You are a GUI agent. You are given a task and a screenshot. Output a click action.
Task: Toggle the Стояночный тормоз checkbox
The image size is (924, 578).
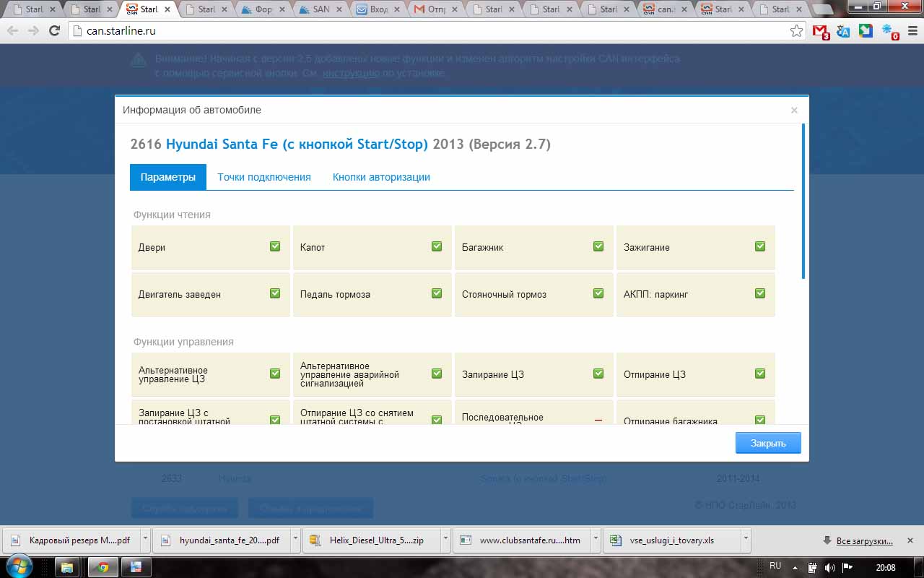click(598, 293)
